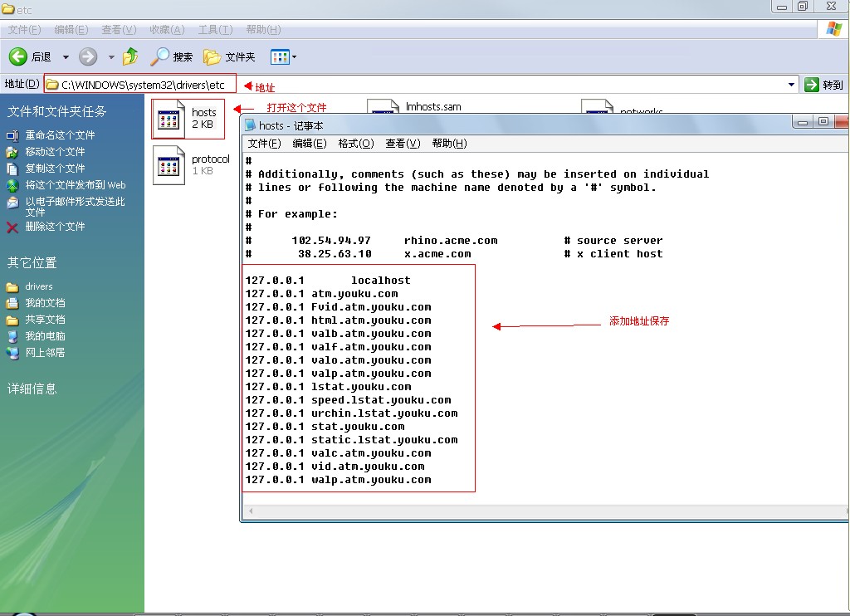Click the 复制这个文件 link
Screen dimensions: 850x616
pos(56,169)
